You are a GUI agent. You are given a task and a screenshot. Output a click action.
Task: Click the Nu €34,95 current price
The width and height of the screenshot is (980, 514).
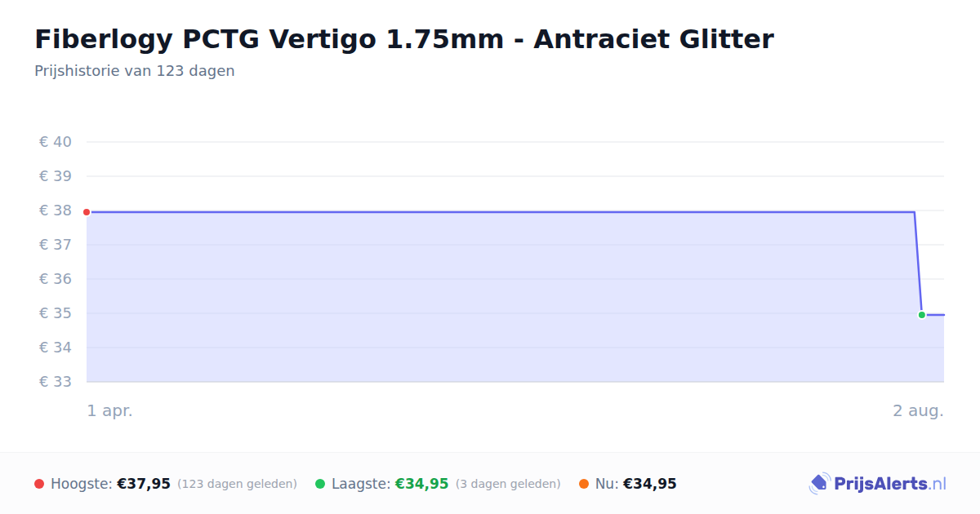point(650,484)
